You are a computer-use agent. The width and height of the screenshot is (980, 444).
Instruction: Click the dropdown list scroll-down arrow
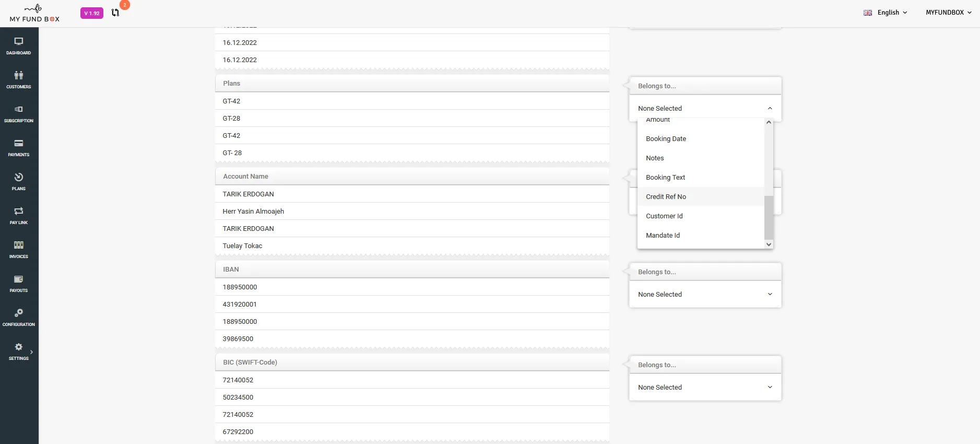click(x=769, y=244)
